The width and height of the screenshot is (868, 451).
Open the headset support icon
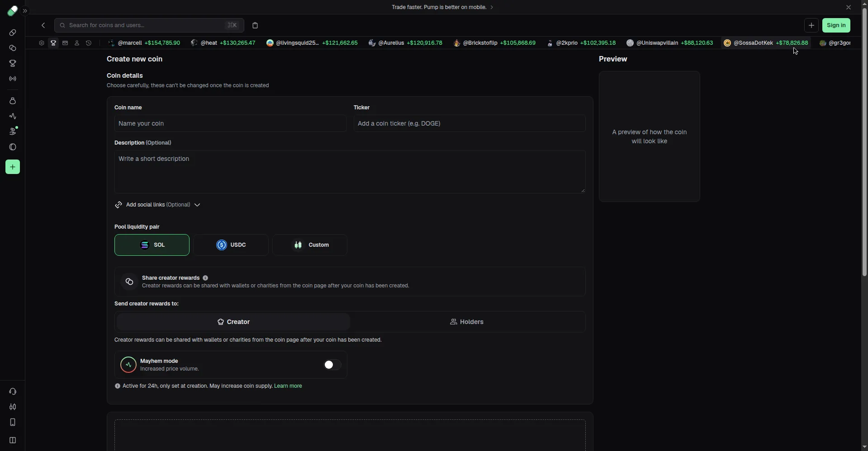[13, 391]
